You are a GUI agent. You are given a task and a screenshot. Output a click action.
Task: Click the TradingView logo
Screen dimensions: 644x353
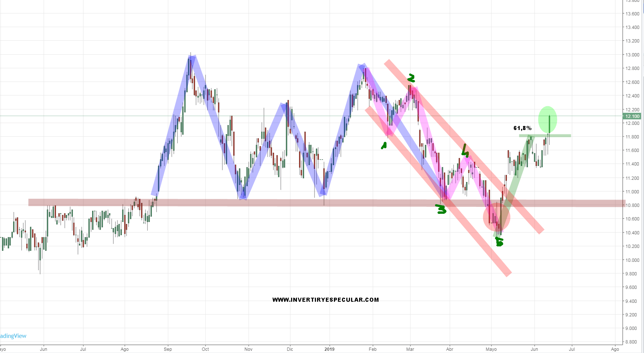pos(13,336)
